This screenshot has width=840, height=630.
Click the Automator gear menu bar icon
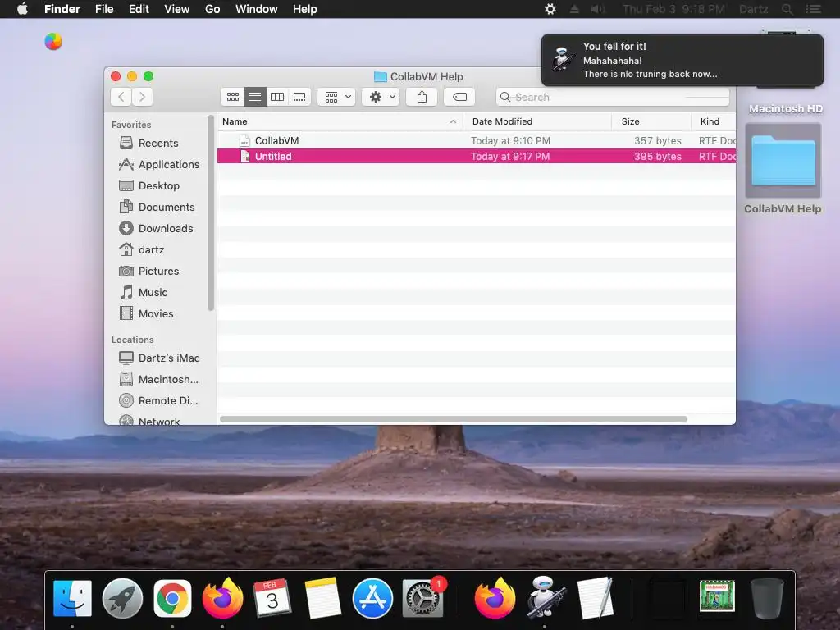[x=550, y=9]
